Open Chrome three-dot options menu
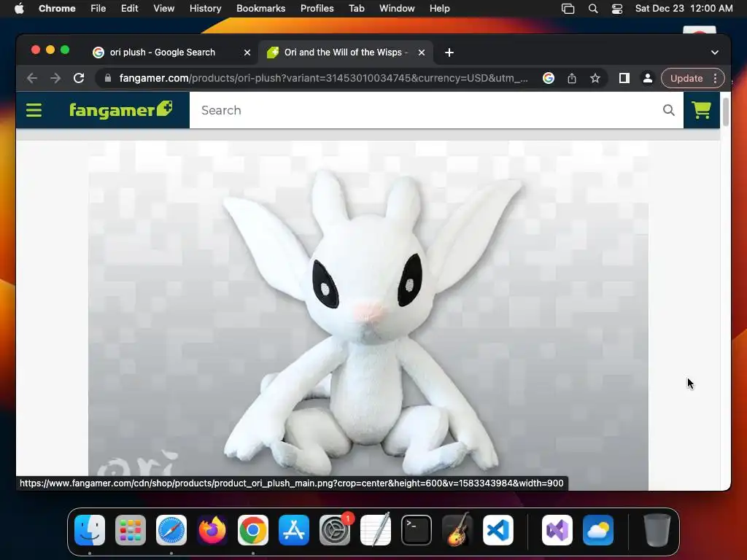The image size is (747, 560). (x=715, y=78)
